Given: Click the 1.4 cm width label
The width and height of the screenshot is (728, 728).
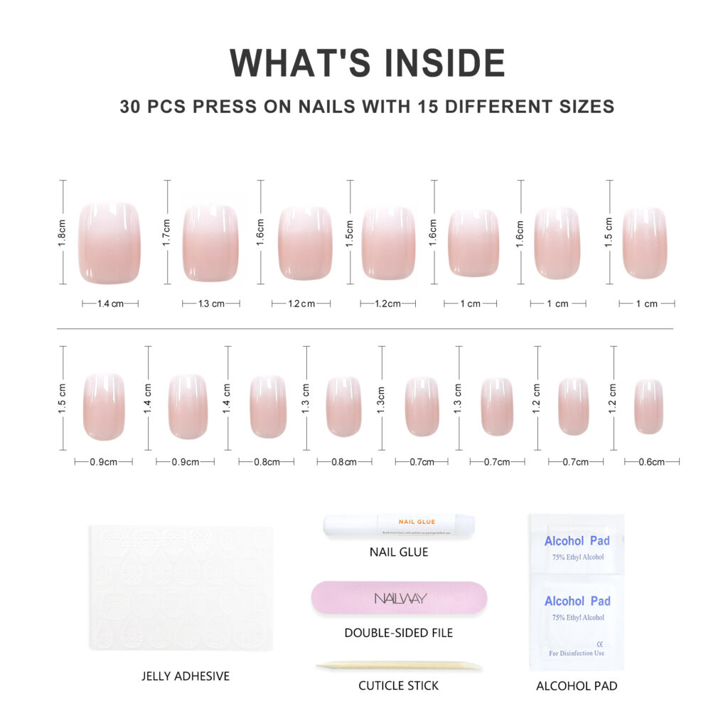Looking at the screenshot, I should [x=110, y=304].
